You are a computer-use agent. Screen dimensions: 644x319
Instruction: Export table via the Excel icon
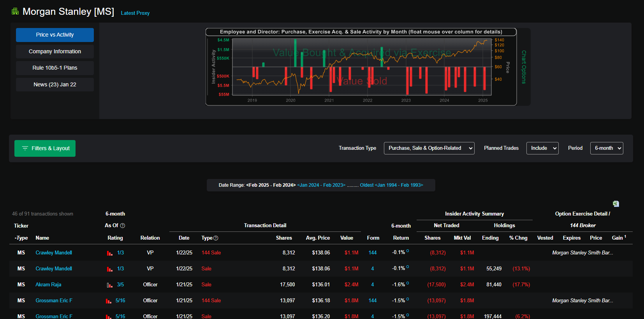tap(616, 204)
